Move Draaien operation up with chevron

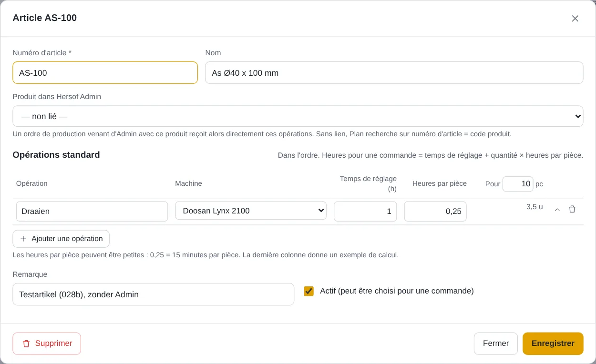click(x=557, y=209)
